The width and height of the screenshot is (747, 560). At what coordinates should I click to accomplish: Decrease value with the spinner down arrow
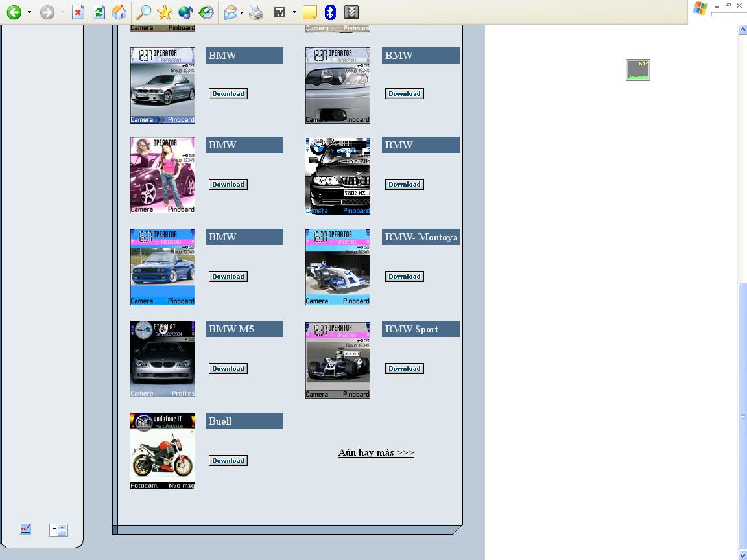(63, 533)
